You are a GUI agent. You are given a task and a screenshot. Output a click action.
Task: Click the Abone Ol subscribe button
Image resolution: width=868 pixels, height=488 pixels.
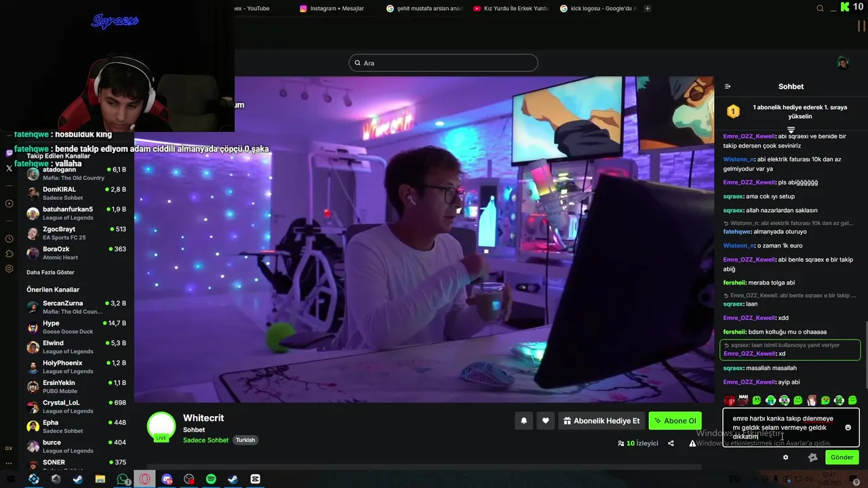point(675,421)
